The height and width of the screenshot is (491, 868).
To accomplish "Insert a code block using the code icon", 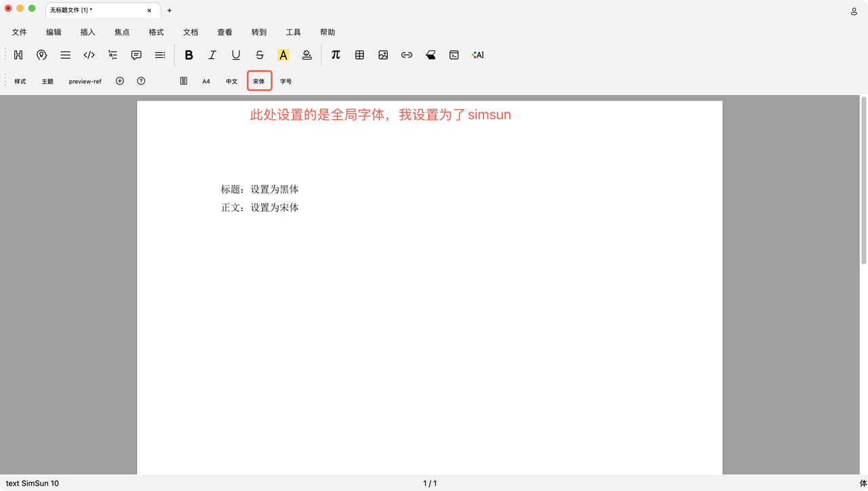I will 89,55.
